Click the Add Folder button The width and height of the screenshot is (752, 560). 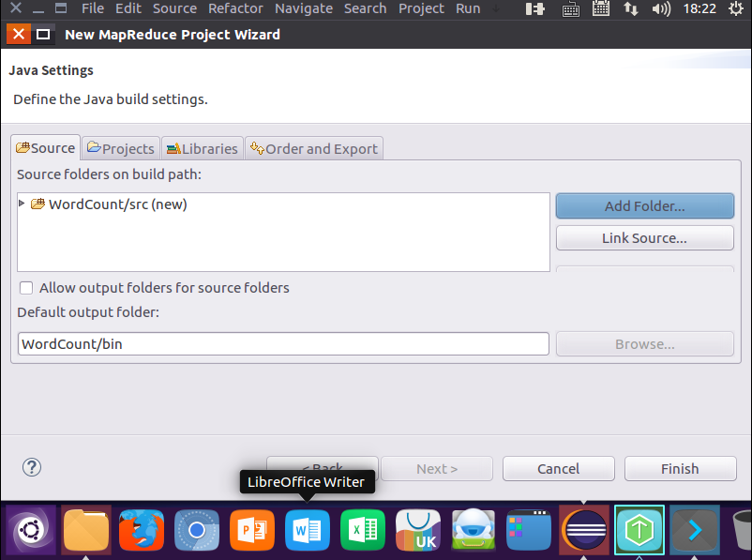(x=644, y=205)
